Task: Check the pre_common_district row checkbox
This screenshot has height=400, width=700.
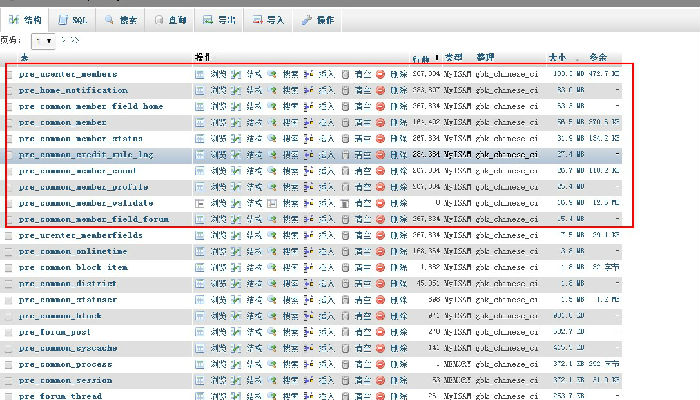Action: tap(10, 283)
